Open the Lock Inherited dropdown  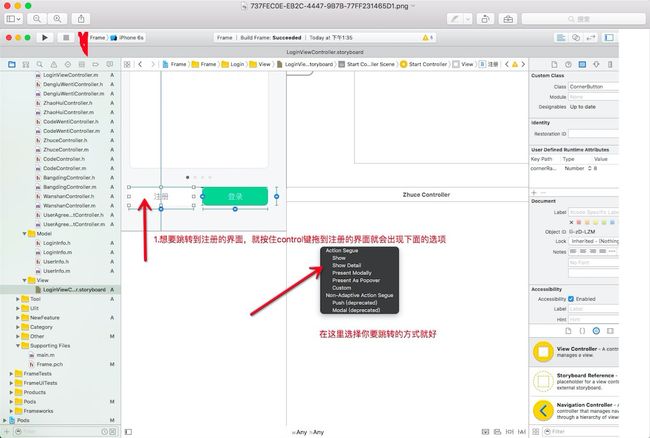593,241
